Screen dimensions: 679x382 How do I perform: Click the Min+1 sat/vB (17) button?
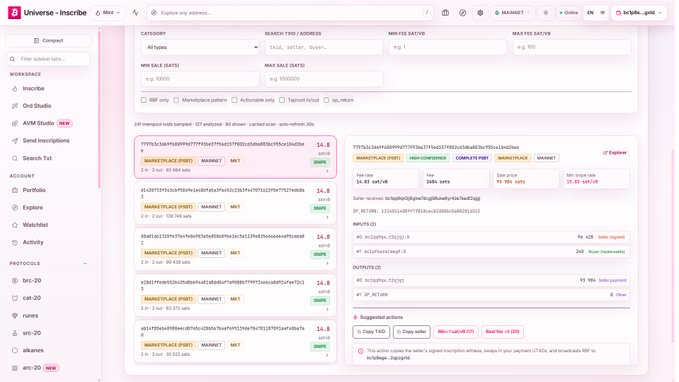coord(456,332)
